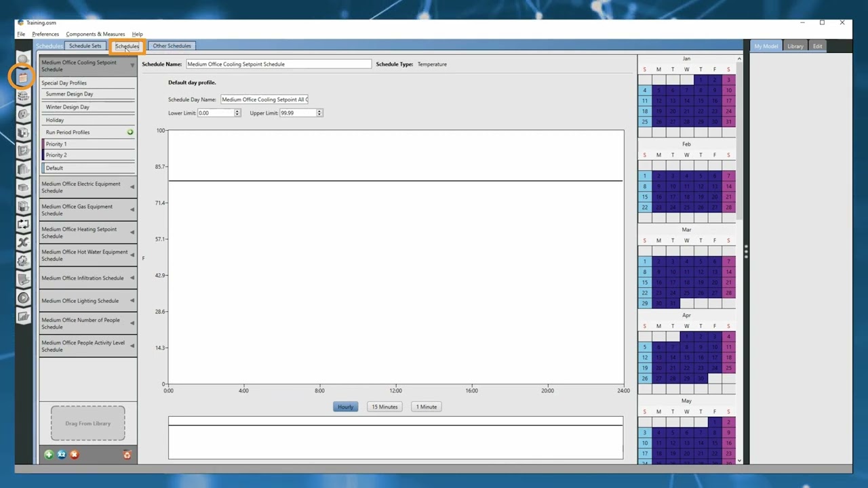Set graph resolution to Hourly
The image size is (868, 488).
[346, 407]
